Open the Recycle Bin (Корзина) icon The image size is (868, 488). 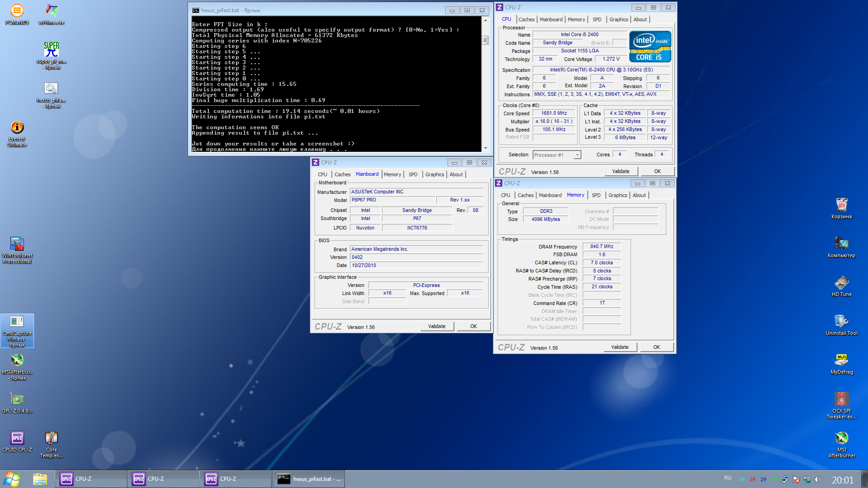pyautogui.click(x=841, y=208)
